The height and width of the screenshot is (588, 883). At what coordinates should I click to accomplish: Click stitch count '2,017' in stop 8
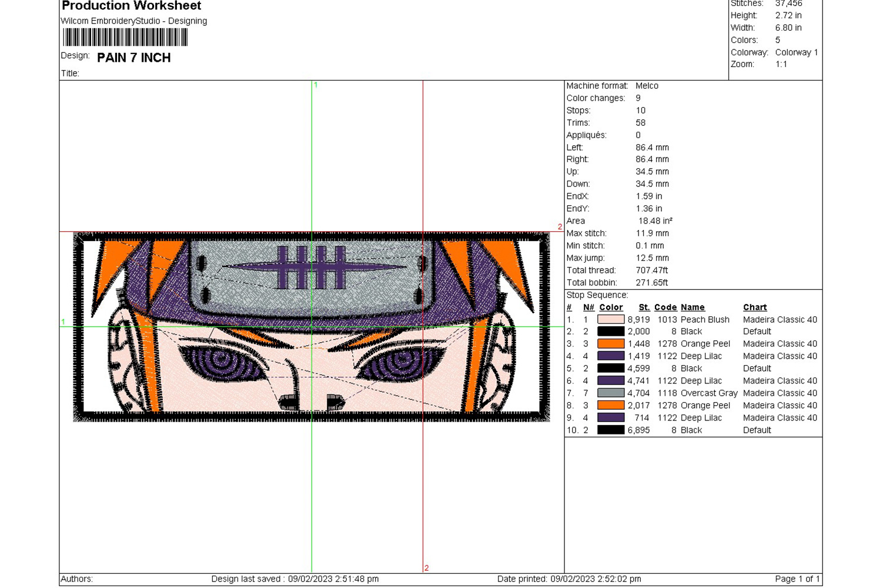pos(638,406)
